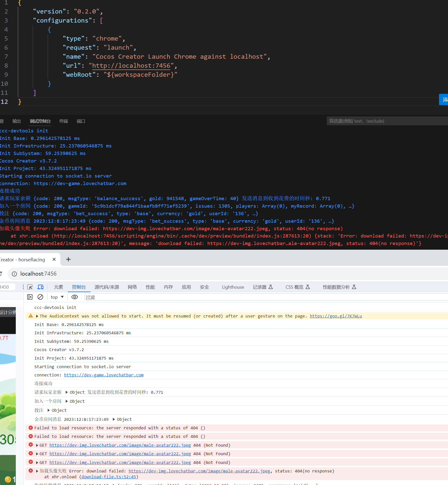This screenshot has height=485, width=448.
Task: Open the 记录器 DevTools tab
Action: point(263,287)
